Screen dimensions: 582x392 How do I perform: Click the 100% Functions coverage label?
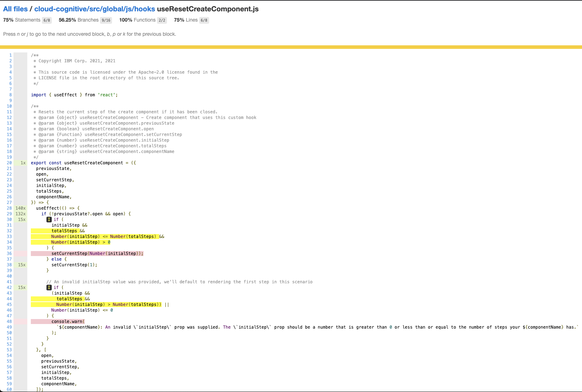138,20
